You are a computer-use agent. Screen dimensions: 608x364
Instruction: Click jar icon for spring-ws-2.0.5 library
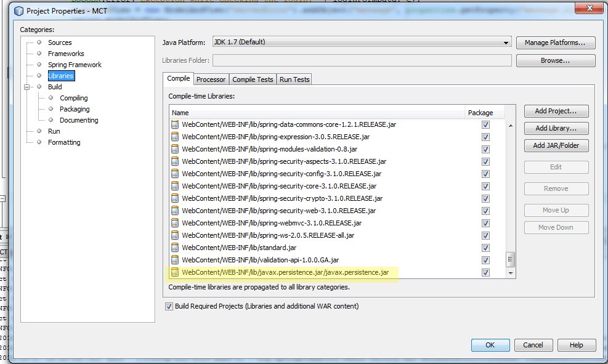point(175,235)
